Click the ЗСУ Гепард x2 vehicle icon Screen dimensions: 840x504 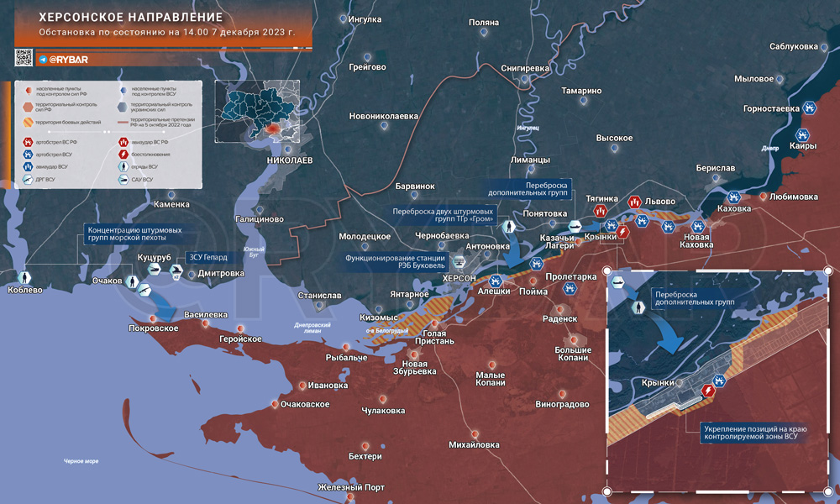[176, 270]
